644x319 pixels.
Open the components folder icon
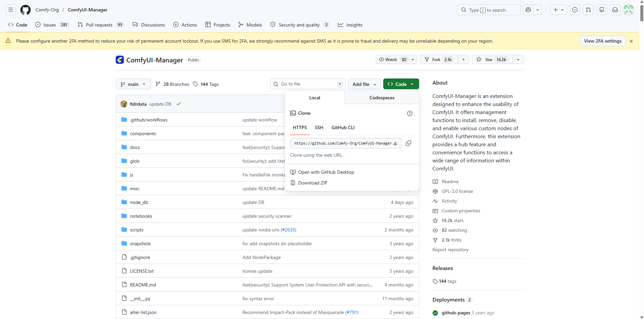pyautogui.click(x=124, y=133)
